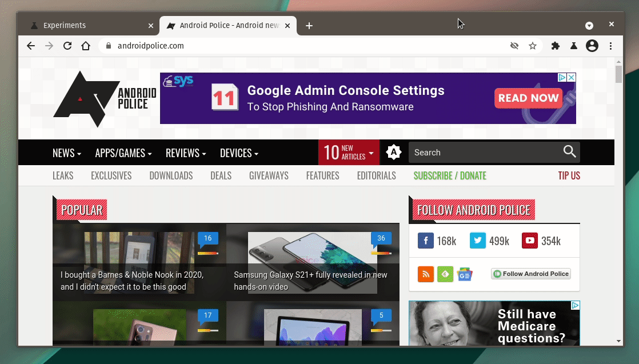This screenshot has height=364, width=639.
Task: Open the DEALS section
Action: [221, 175]
